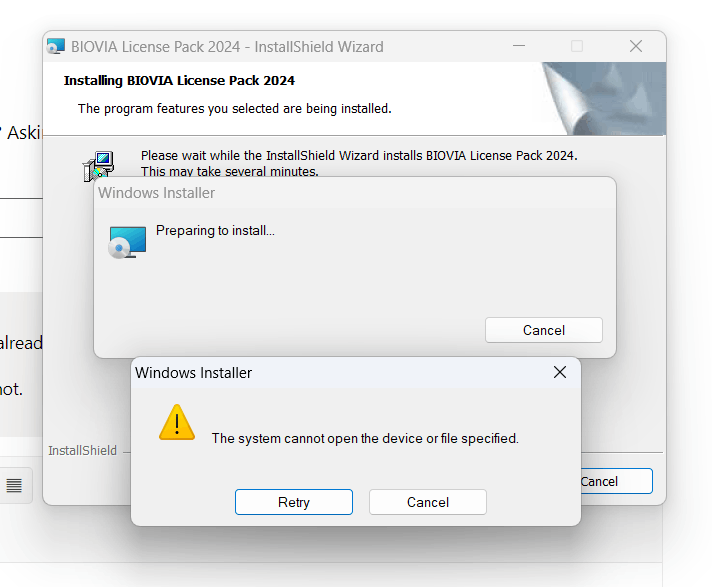Click the 'Preparing to install...' status text
The image size is (712, 587).
coord(215,231)
